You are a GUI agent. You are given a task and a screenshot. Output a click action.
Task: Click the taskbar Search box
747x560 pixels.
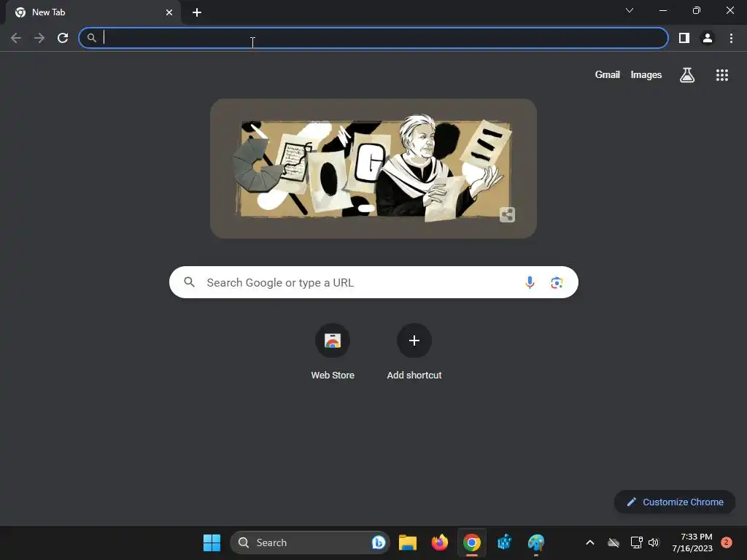(309, 542)
